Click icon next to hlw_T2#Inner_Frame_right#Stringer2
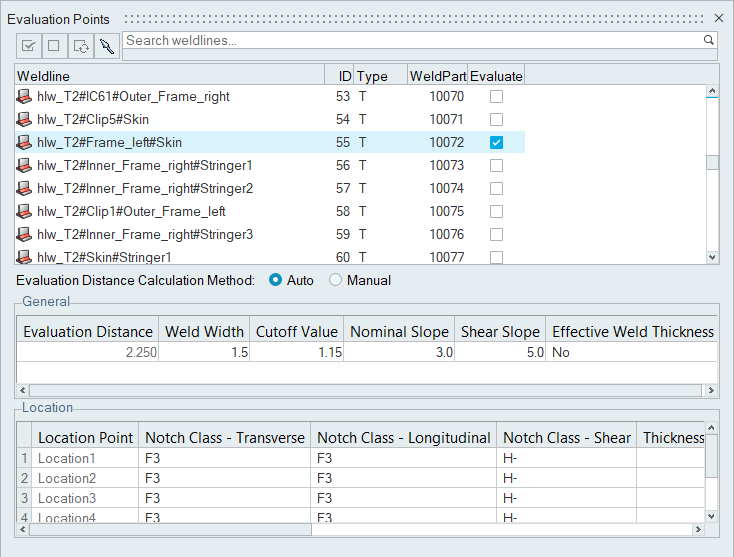This screenshot has height=557, width=734. [x=25, y=189]
